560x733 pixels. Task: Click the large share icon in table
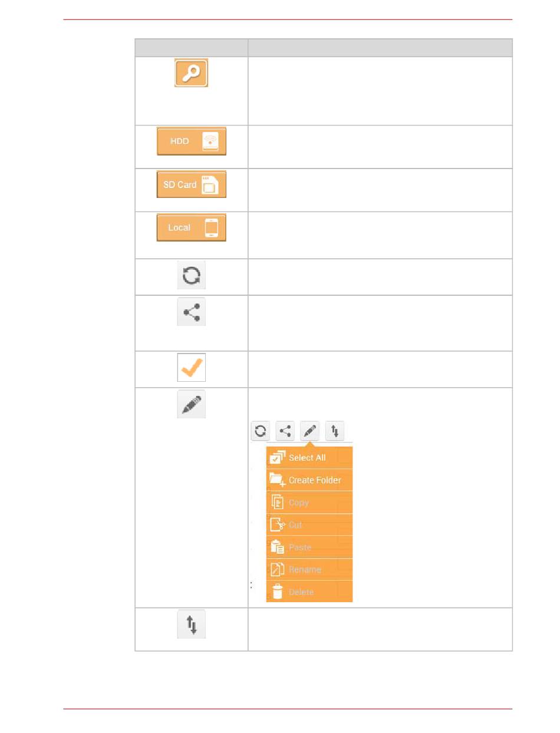[x=192, y=312]
